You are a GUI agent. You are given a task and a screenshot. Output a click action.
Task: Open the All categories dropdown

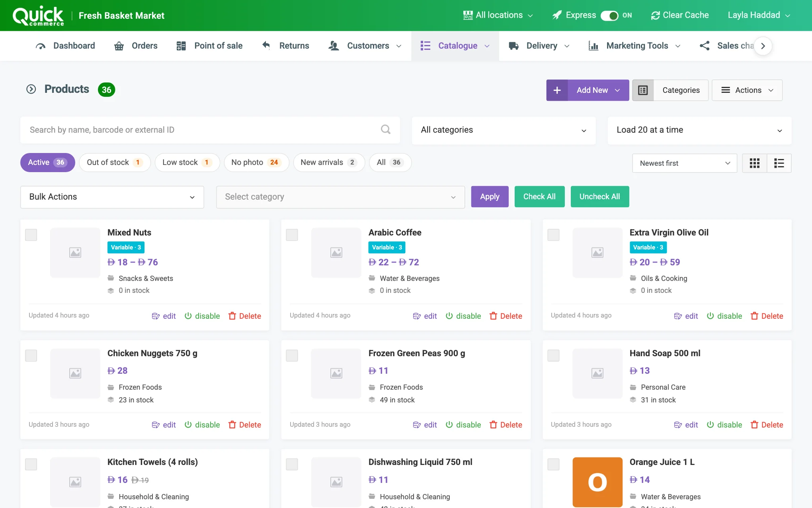(504, 130)
